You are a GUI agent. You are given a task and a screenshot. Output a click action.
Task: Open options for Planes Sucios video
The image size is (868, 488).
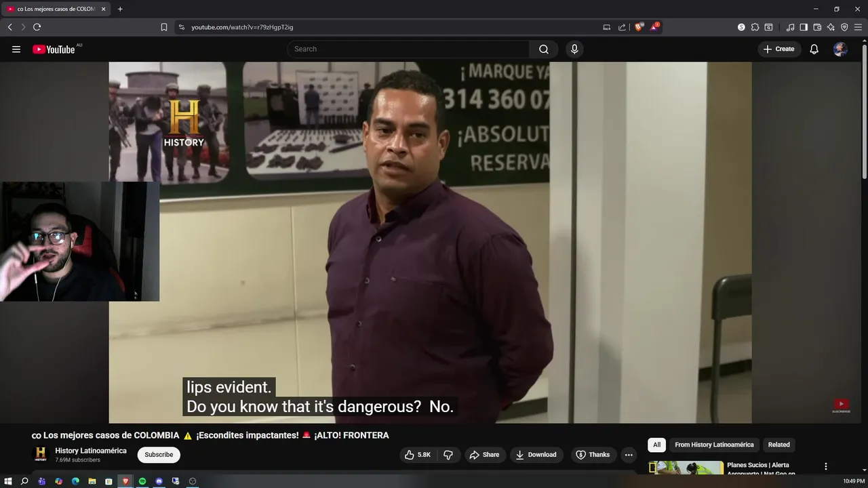coord(825,466)
